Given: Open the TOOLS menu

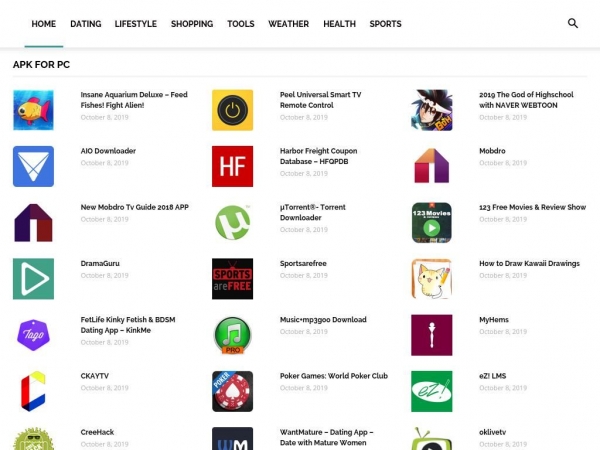Looking at the screenshot, I should (x=241, y=24).
